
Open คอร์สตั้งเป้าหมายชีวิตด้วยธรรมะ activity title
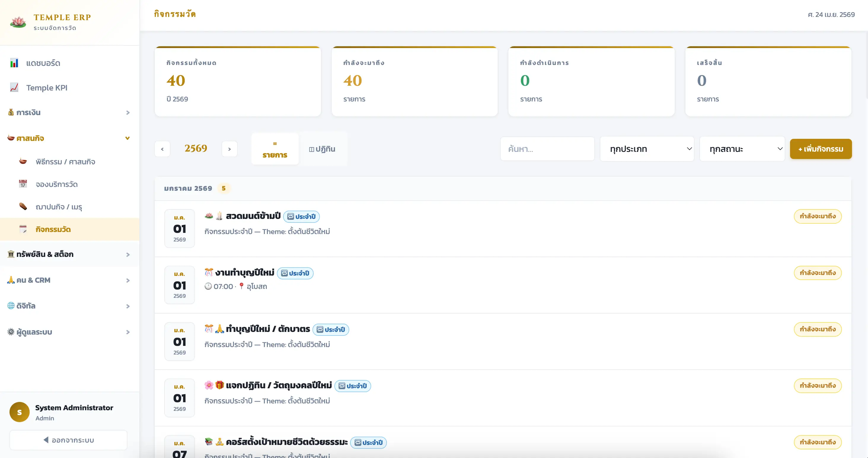pos(287,442)
